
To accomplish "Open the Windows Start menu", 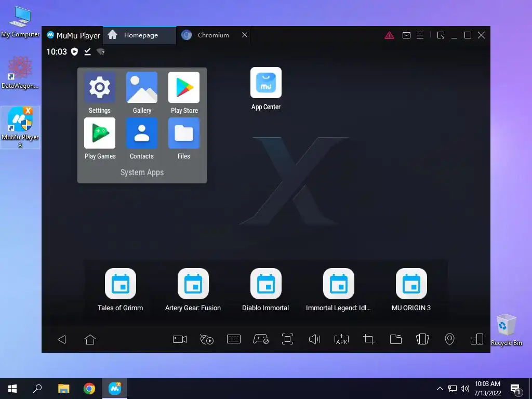I will [x=12, y=389].
